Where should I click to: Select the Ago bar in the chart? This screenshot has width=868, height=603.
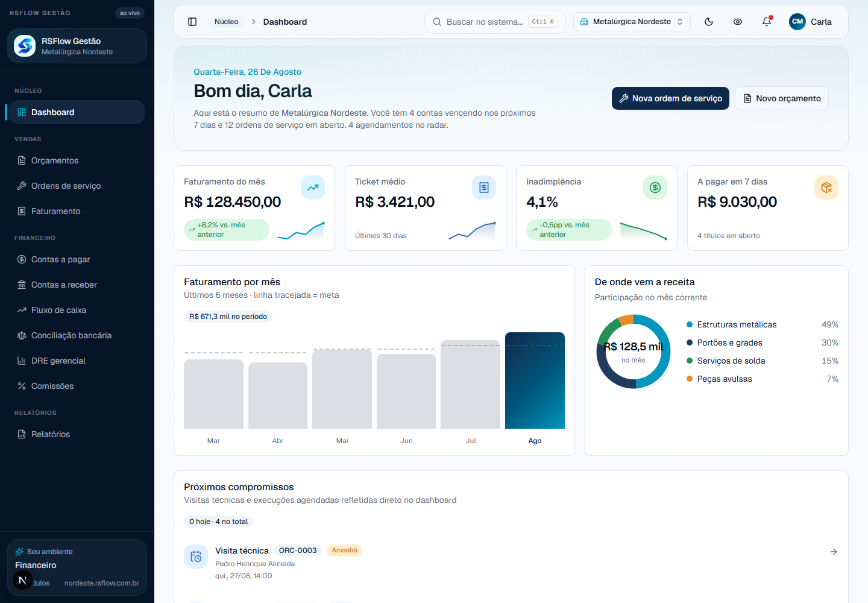coord(535,380)
